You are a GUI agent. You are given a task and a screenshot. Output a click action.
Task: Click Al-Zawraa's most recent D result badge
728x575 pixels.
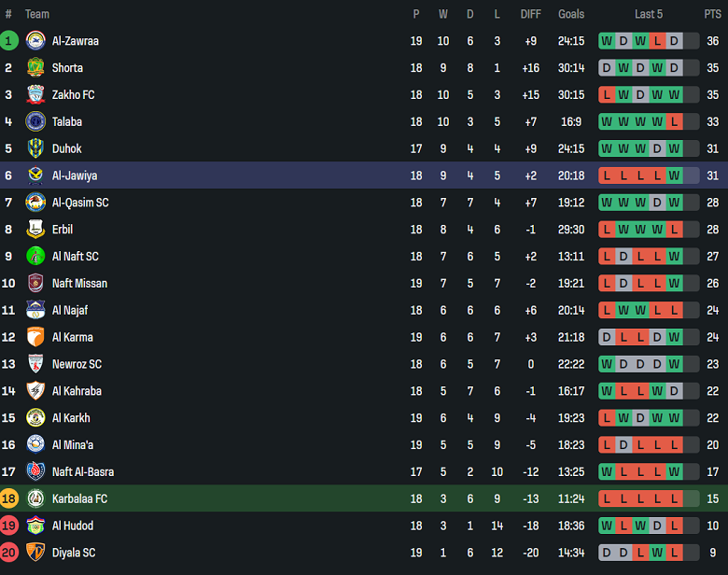[x=674, y=41]
